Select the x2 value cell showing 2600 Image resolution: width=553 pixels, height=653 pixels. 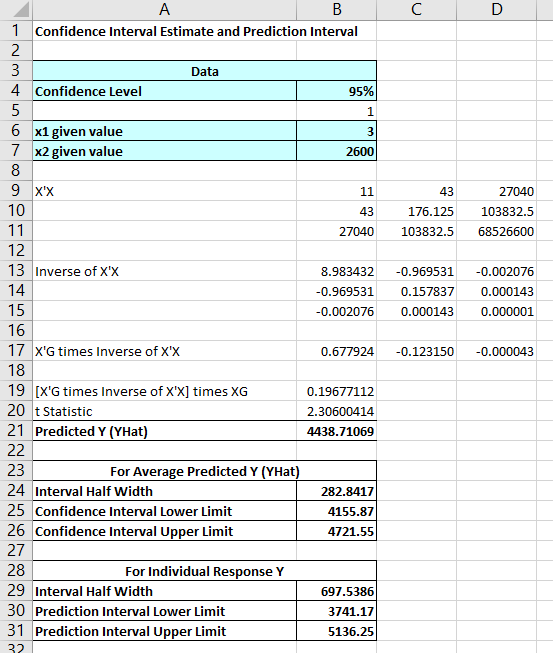336,151
